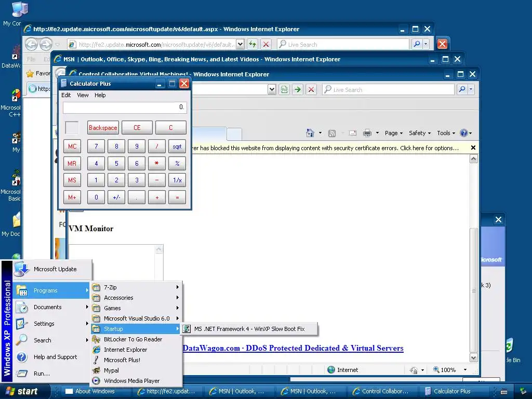This screenshot has height=399, width=532.
Task: Open the 7-Zip programs folder
Action: [x=136, y=287]
